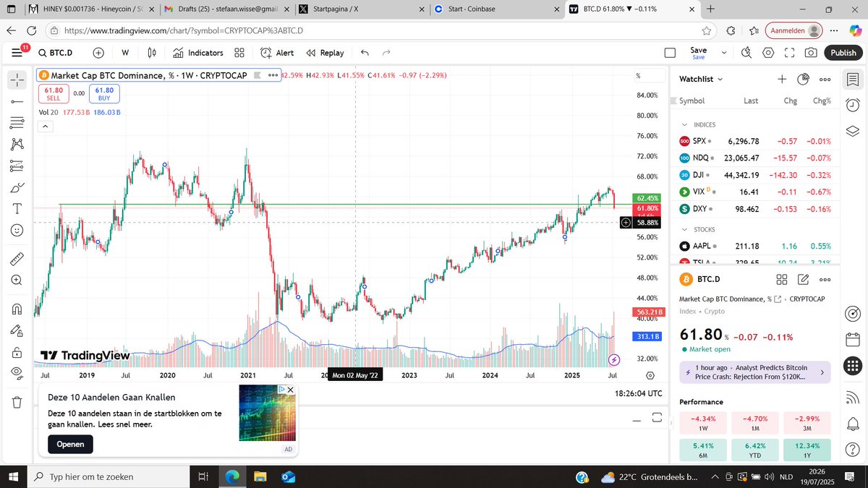Select VIX in the watchlist
868x488 pixels.
coord(756,192)
